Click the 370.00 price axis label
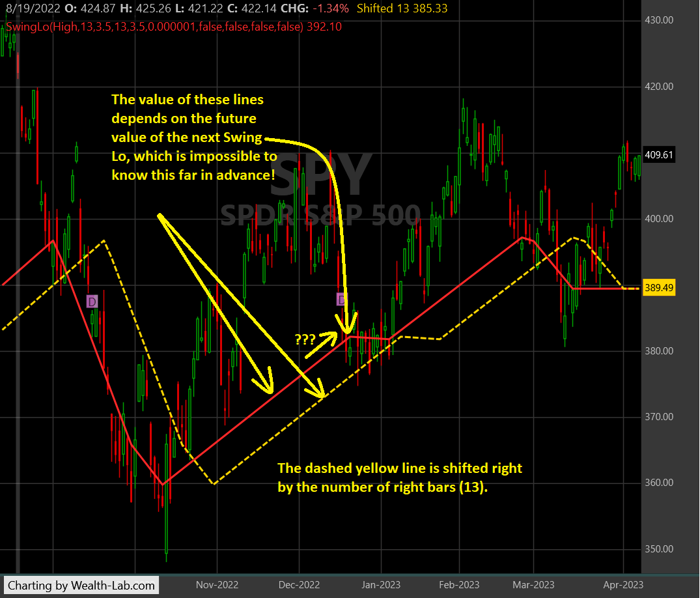Viewport: 700px width, 598px height. [x=659, y=417]
